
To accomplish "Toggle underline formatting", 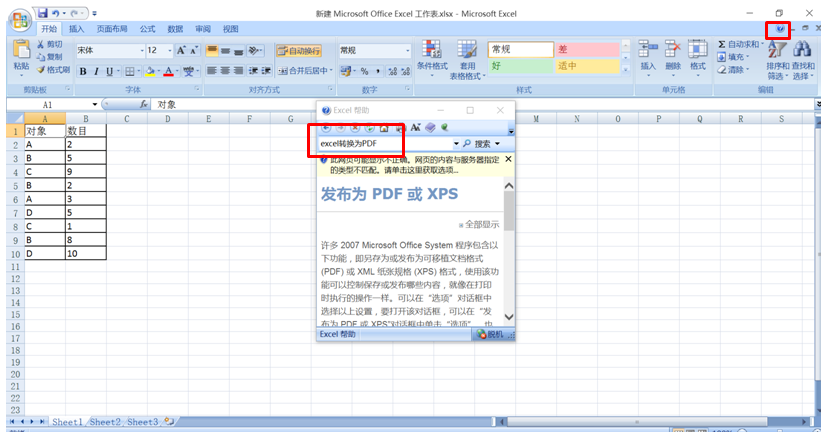I will [109, 71].
